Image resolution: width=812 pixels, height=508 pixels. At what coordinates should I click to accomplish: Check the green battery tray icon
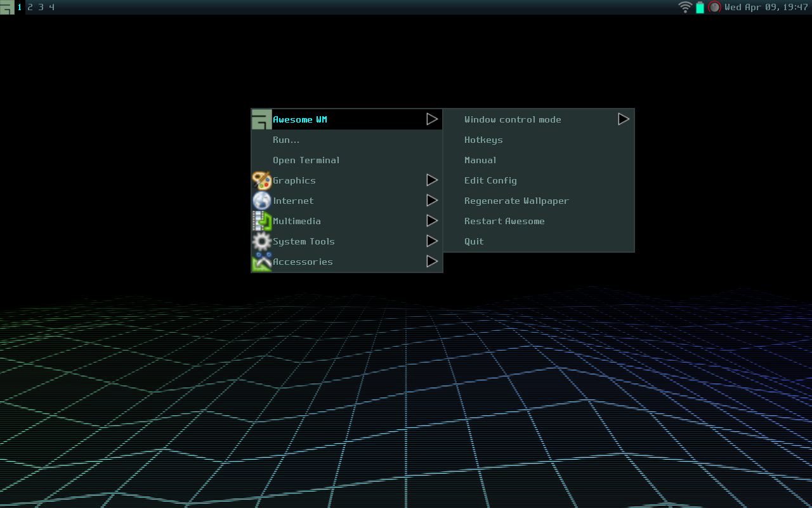(700, 8)
